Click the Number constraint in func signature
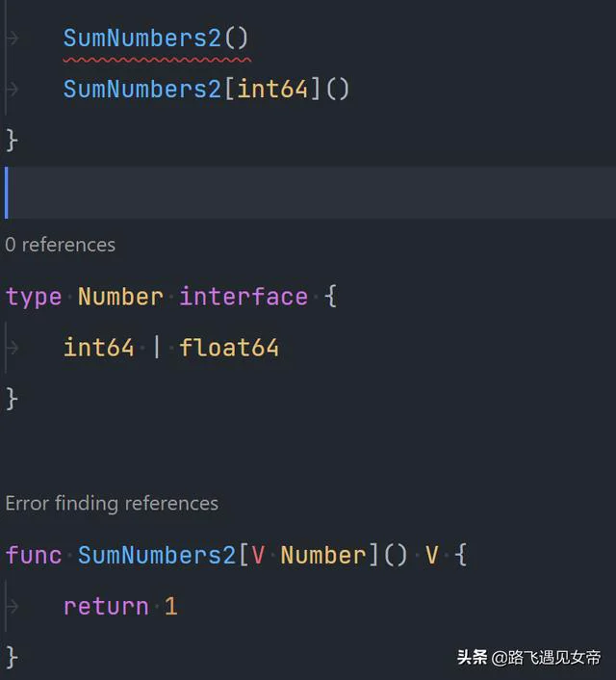The image size is (616, 680). tap(323, 556)
